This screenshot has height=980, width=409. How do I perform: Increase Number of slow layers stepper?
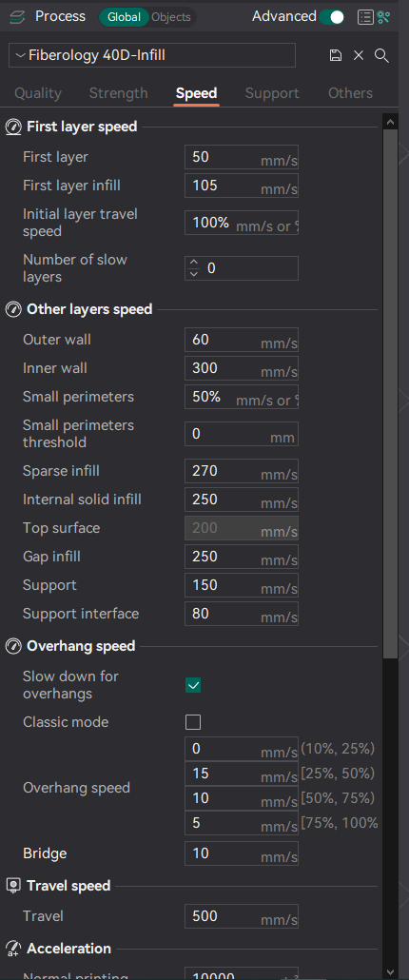coord(194,264)
